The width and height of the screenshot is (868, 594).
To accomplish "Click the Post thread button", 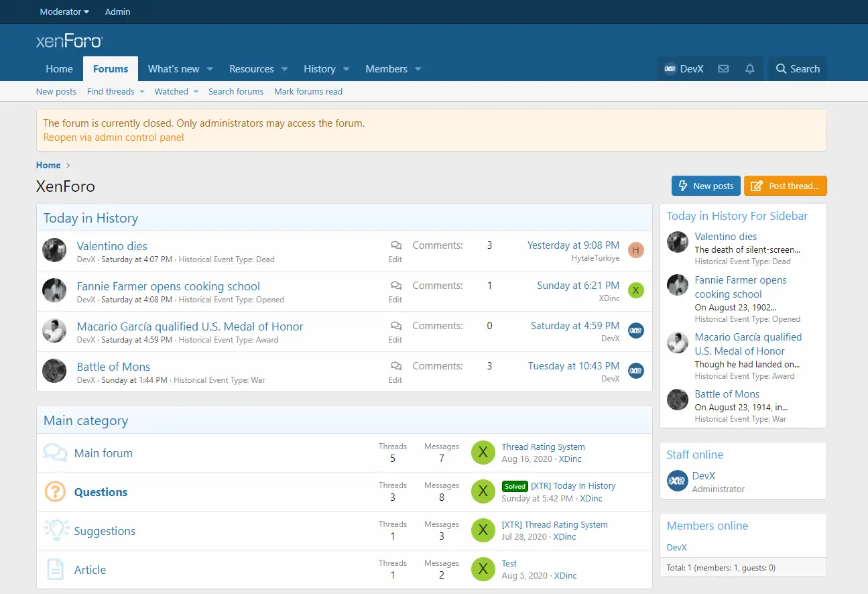I will point(786,186).
